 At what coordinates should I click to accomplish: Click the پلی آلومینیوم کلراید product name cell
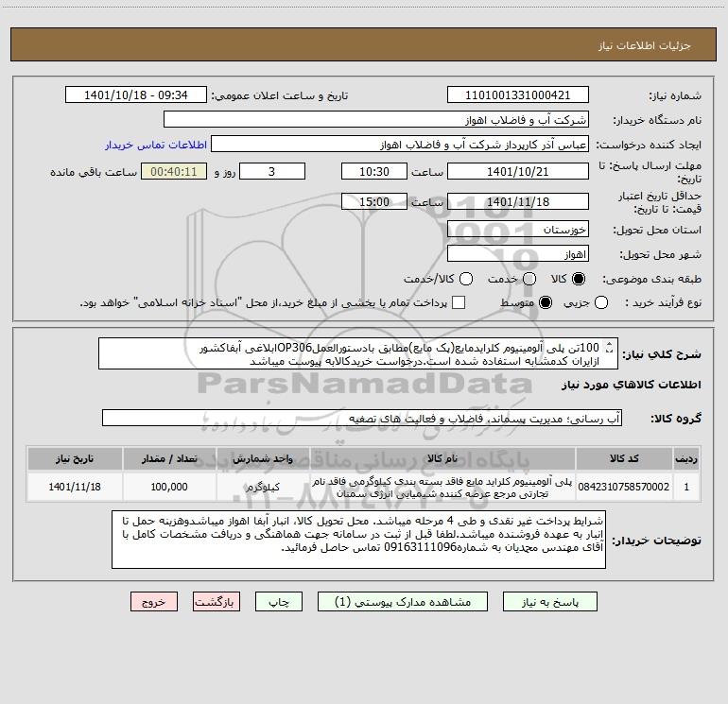(x=442, y=487)
